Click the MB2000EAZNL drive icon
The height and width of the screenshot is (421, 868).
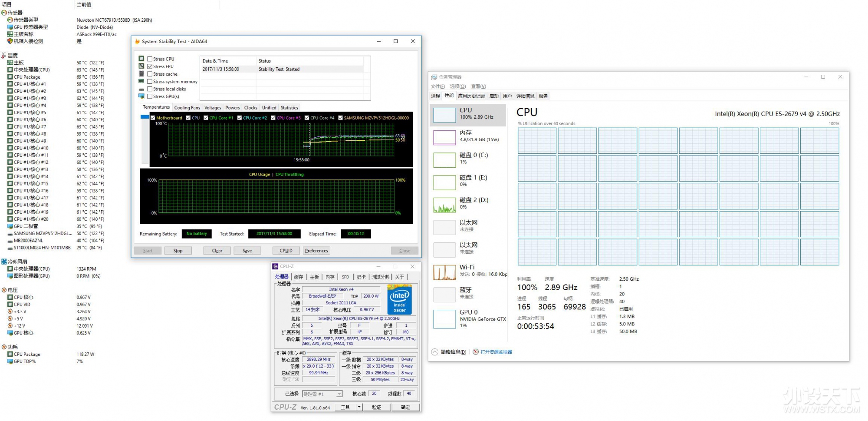coord(10,241)
